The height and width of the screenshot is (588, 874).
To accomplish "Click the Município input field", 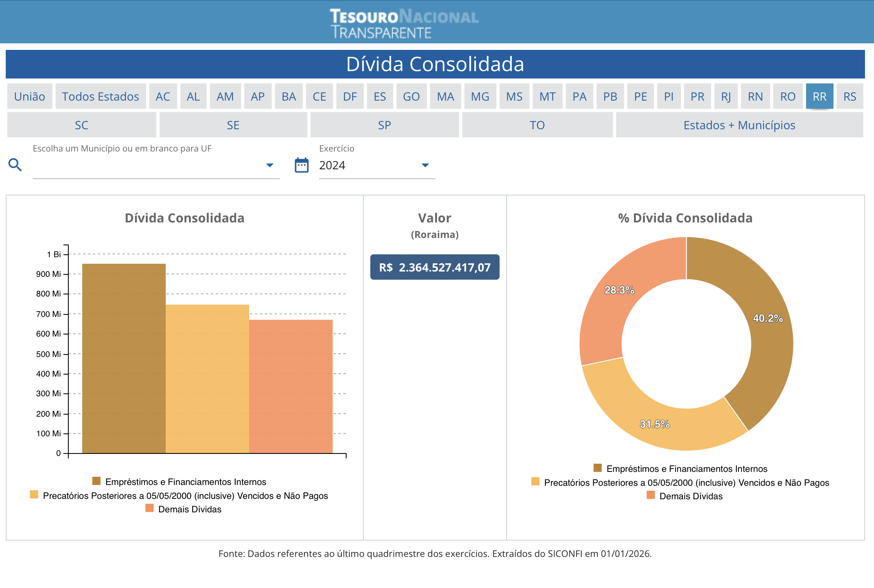I will point(147,166).
